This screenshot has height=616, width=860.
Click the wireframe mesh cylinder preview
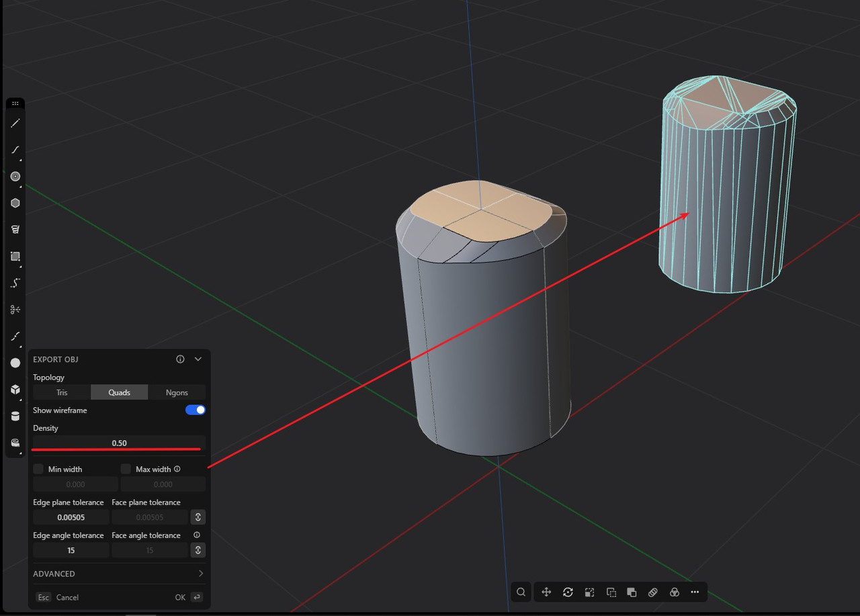point(728,185)
